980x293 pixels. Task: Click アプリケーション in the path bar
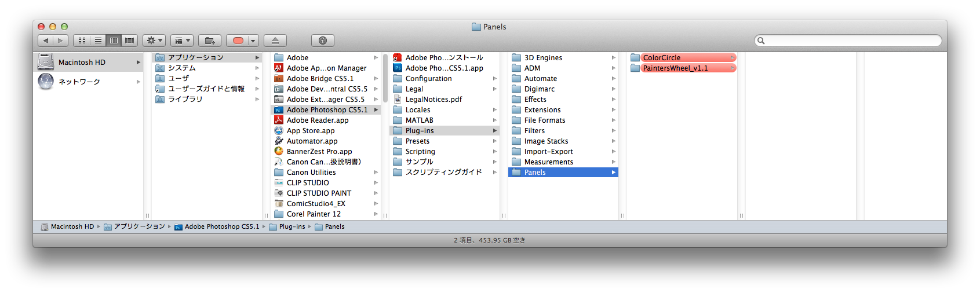[x=134, y=226]
